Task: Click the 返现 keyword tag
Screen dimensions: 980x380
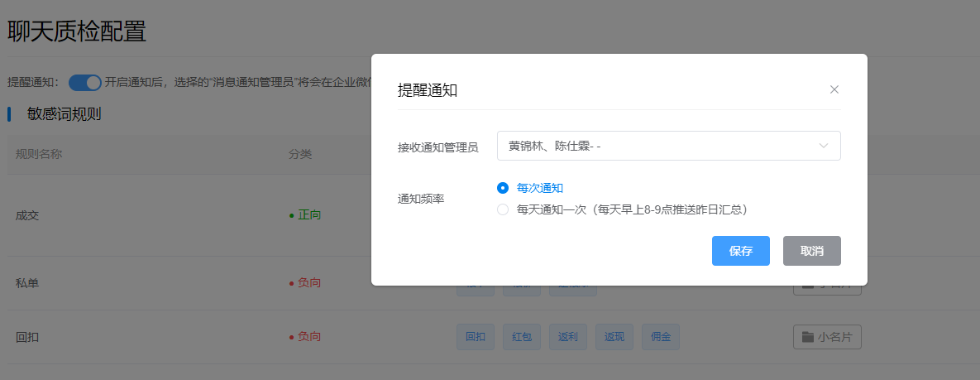Action: (x=614, y=337)
